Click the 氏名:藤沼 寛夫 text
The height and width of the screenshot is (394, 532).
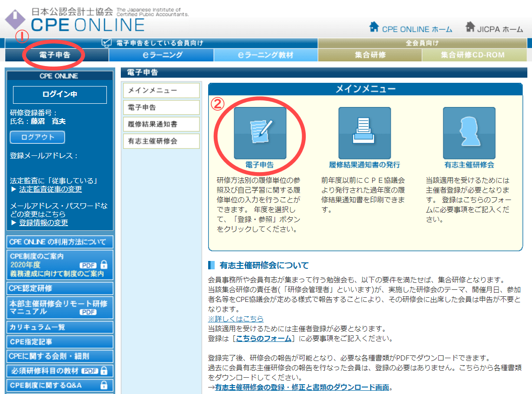[x=38, y=121]
